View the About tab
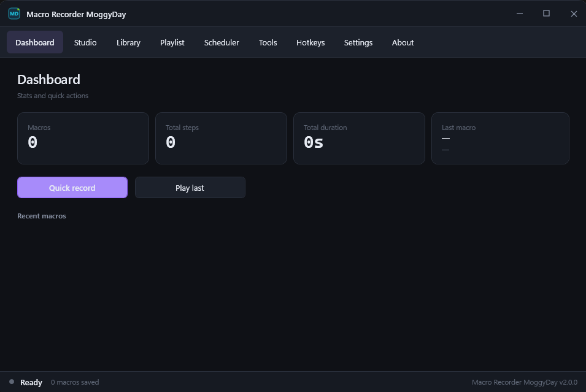This screenshot has height=392, width=586. 403,42
